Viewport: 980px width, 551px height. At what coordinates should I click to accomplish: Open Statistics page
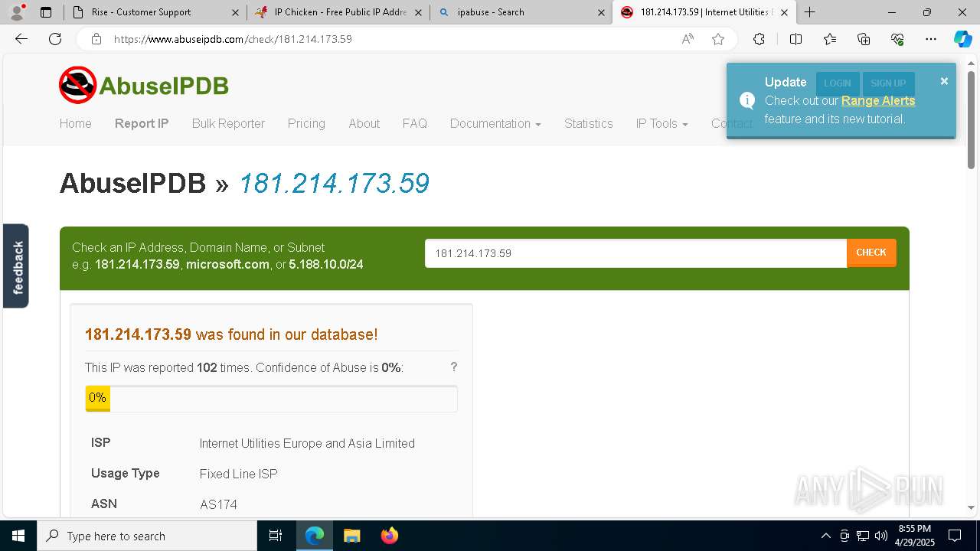(x=589, y=123)
